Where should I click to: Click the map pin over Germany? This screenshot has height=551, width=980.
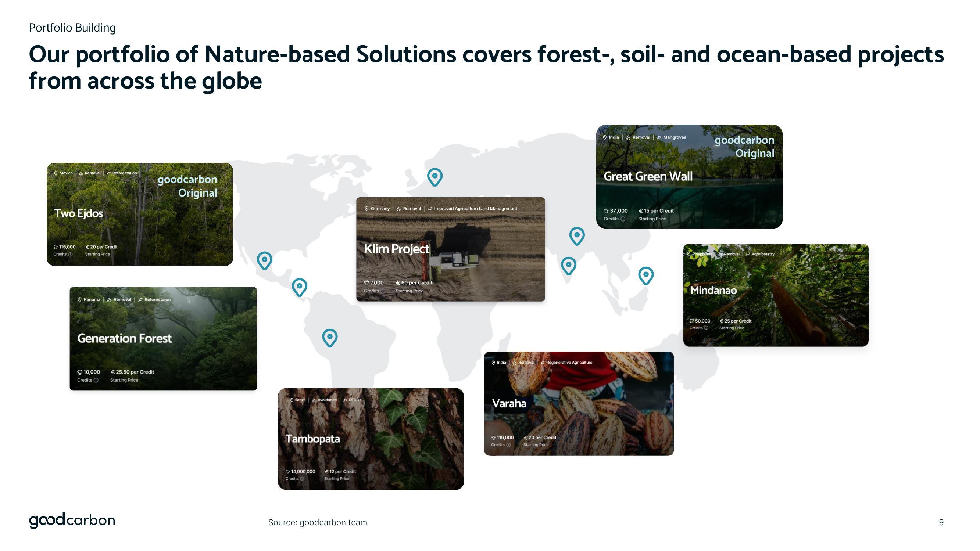click(x=435, y=176)
